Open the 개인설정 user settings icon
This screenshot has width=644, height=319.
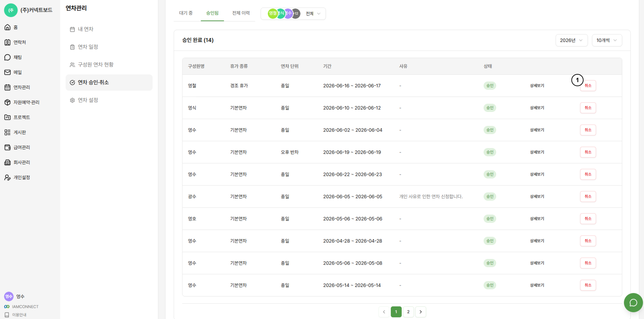7,177
